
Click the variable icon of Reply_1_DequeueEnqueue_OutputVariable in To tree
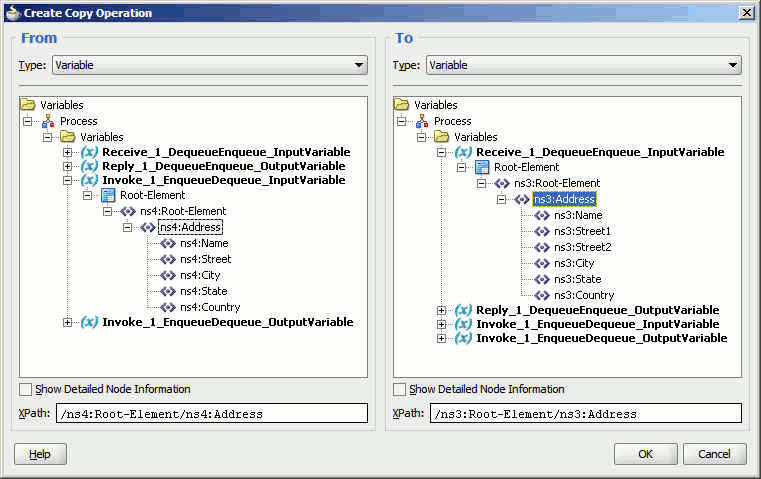coord(463,310)
